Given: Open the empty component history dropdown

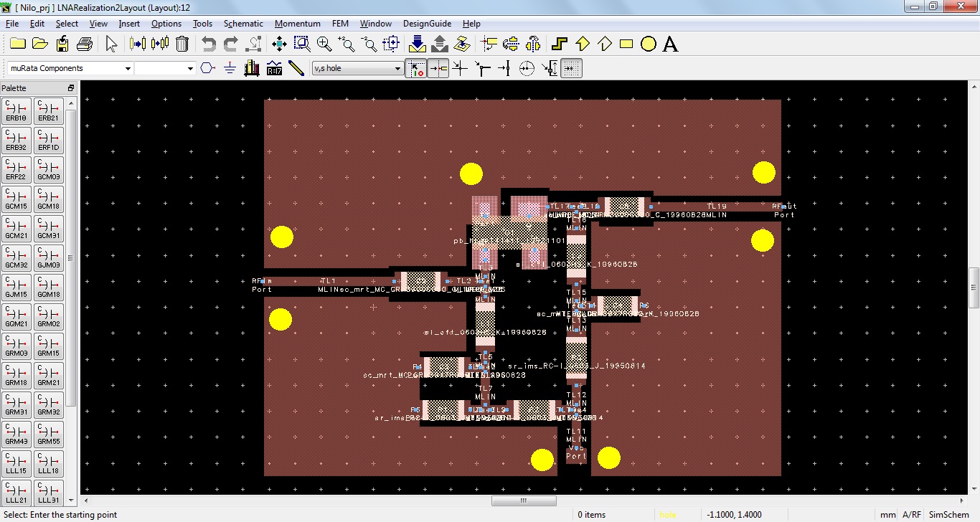Looking at the screenshot, I should (190, 68).
